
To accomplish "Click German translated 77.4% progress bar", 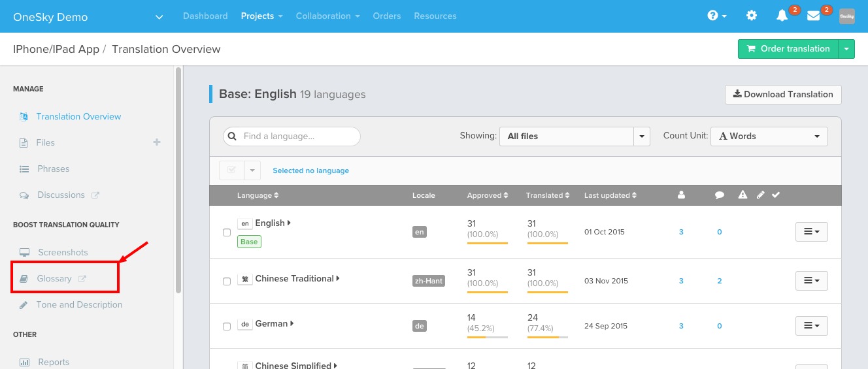I will 548,337.
